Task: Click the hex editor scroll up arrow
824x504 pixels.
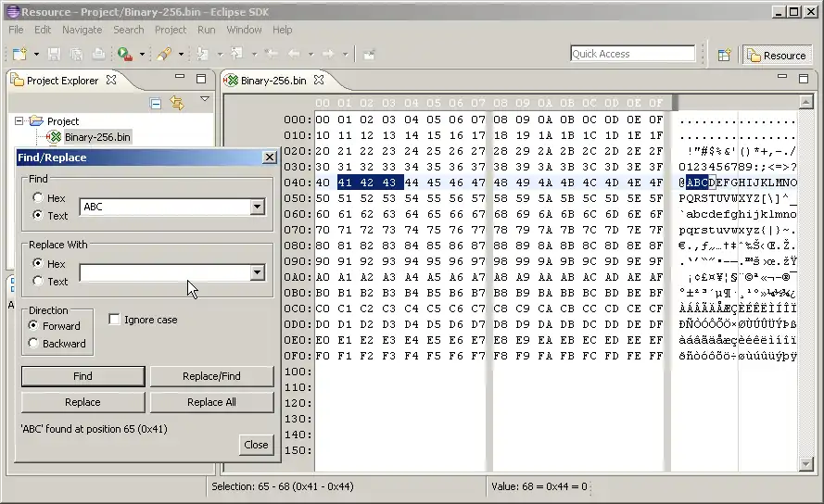Action: point(805,102)
